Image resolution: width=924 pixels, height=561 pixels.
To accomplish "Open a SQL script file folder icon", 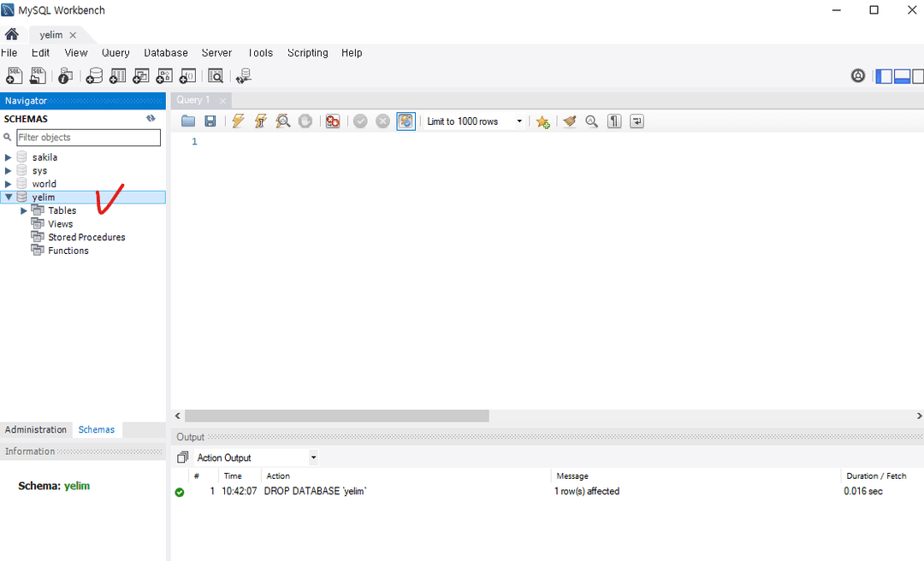I will (188, 121).
